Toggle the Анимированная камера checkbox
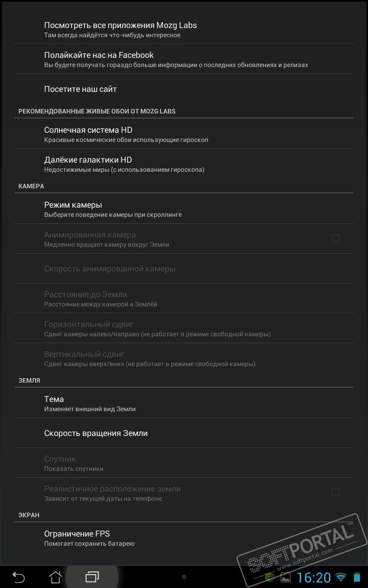The image size is (368, 588). tap(336, 238)
